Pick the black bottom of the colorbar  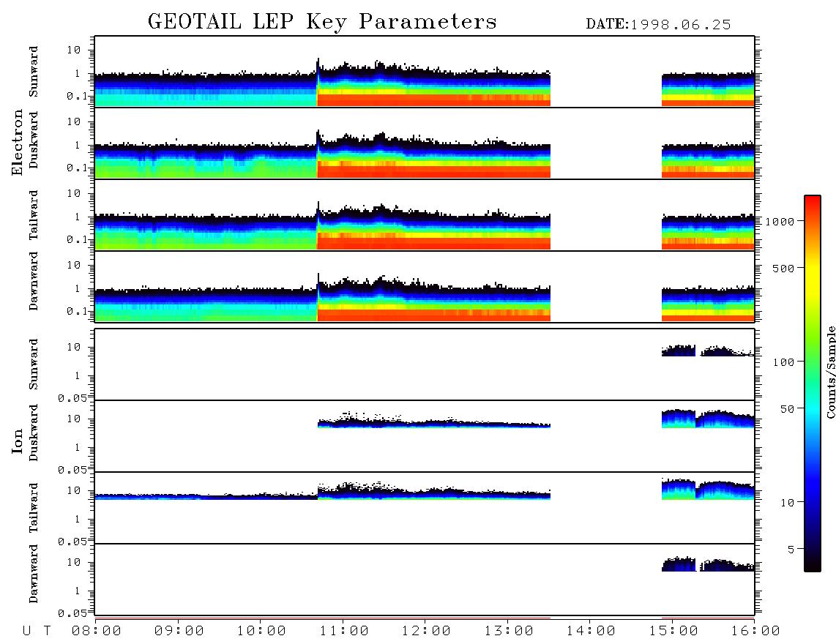tap(812, 566)
